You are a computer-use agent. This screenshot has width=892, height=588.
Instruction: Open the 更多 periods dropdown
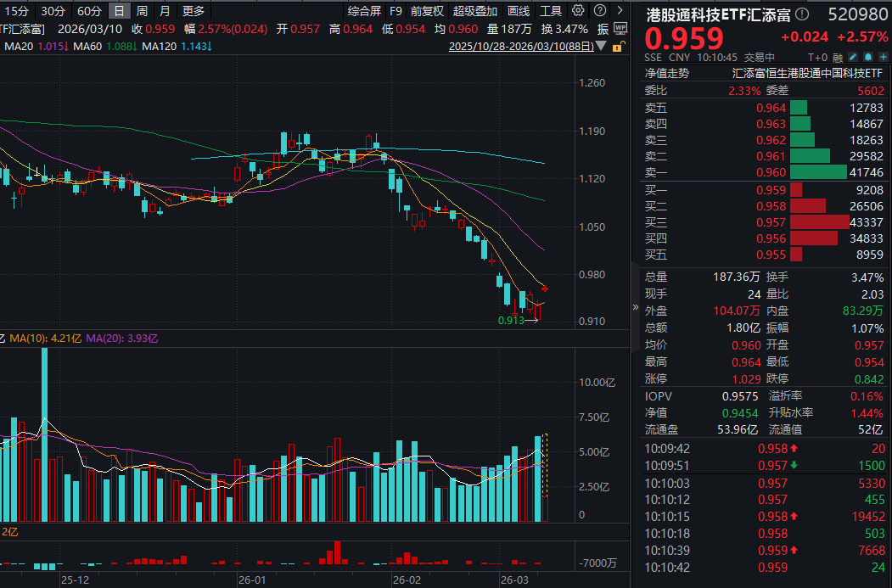193,11
